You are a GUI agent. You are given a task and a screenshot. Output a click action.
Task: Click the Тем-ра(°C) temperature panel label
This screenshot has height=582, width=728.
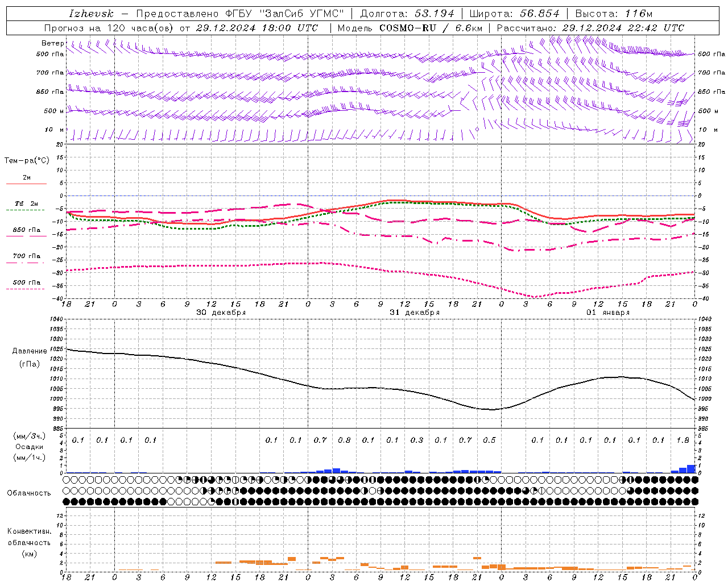[27, 161]
